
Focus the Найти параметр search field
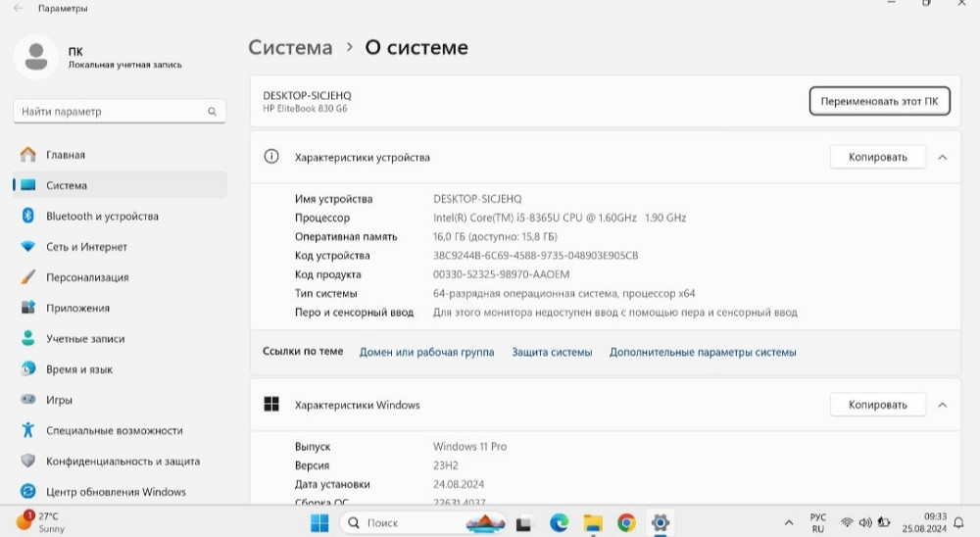[x=120, y=112]
